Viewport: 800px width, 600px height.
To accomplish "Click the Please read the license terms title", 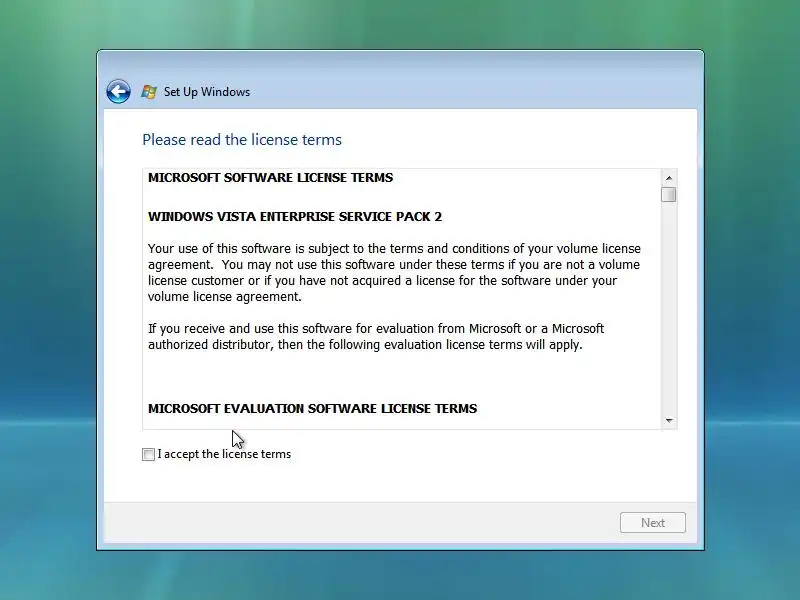I will [x=242, y=140].
